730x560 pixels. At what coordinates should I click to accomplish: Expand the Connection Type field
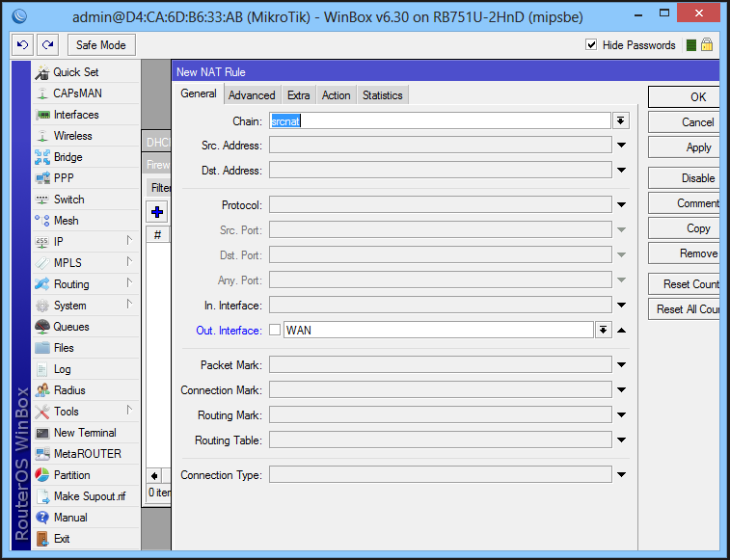(622, 475)
